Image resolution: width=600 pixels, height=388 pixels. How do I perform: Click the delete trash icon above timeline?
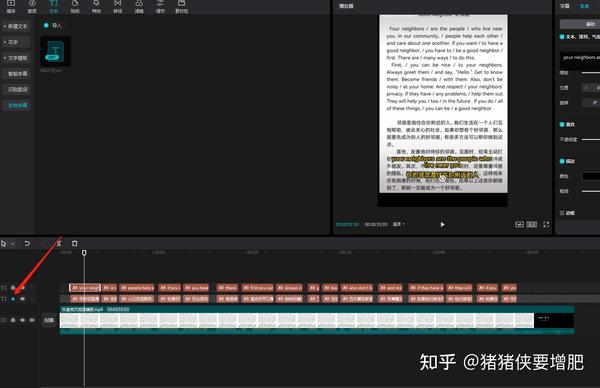(x=75, y=243)
